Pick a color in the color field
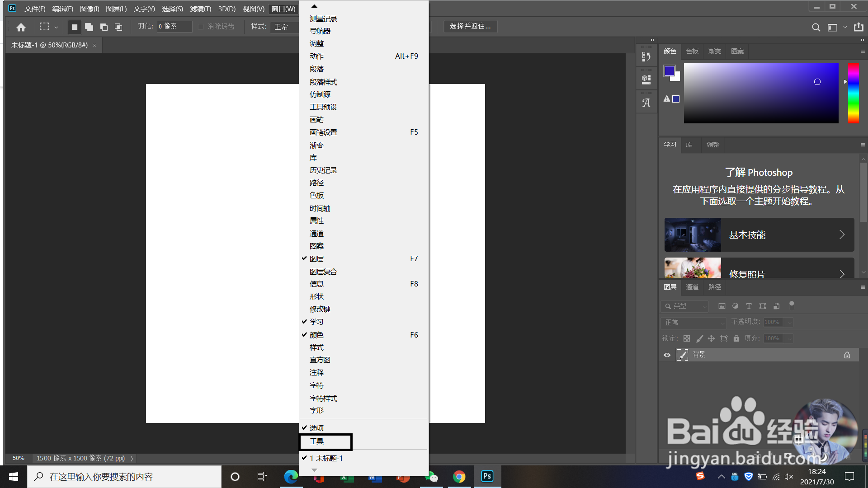 pos(761,94)
